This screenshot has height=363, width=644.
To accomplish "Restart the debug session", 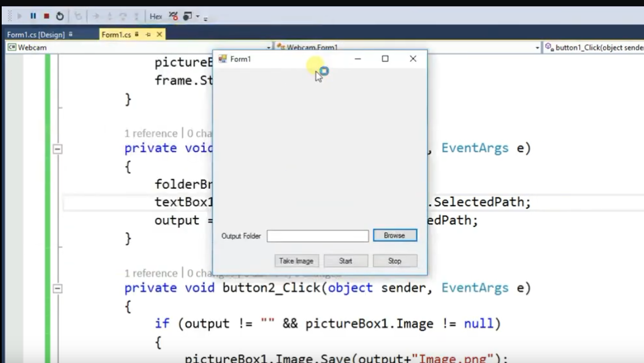I will tap(60, 16).
